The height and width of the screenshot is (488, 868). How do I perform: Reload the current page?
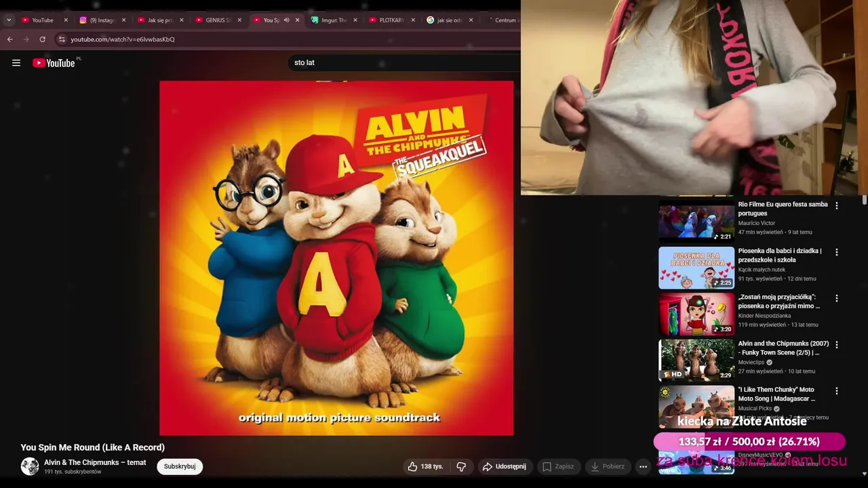tap(42, 39)
